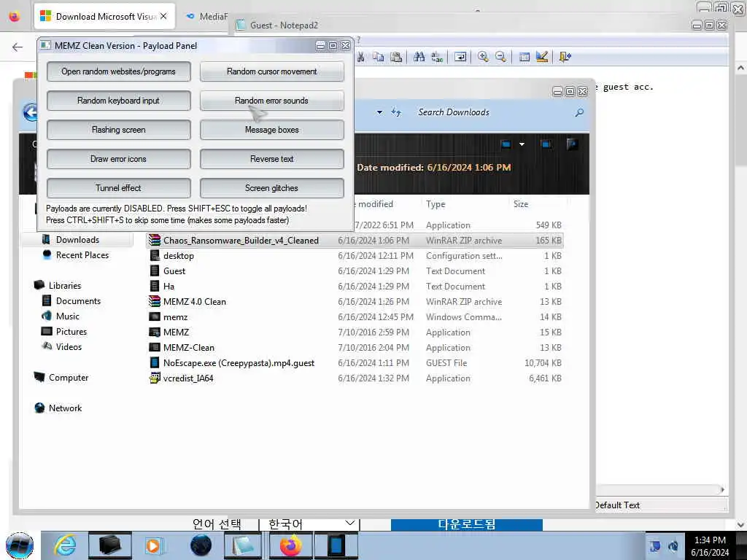
Task: Click Reverse text payload button
Action: point(271,159)
